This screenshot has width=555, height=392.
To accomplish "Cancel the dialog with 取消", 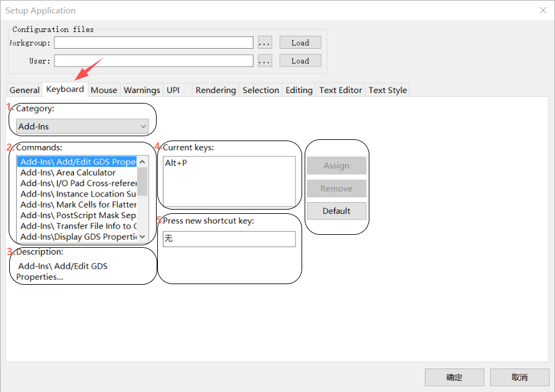I will tap(519, 377).
